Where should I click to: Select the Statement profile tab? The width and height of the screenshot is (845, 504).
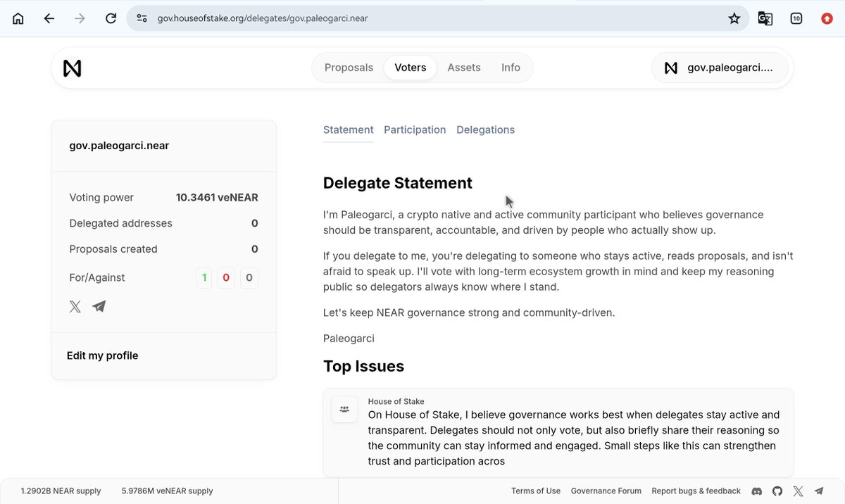pyautogui.click(x=349, y=130)
